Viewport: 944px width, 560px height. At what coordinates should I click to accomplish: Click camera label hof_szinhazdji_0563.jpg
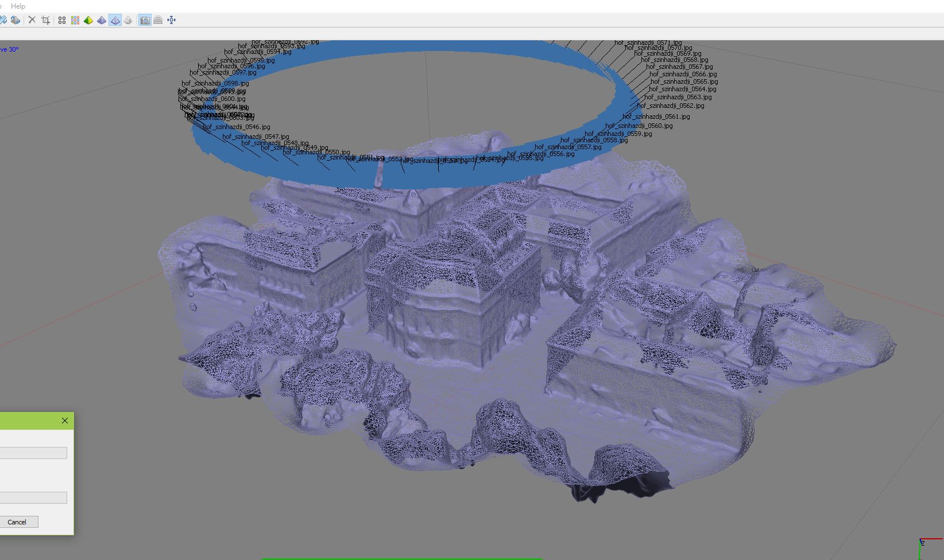(x=678, y=97)
